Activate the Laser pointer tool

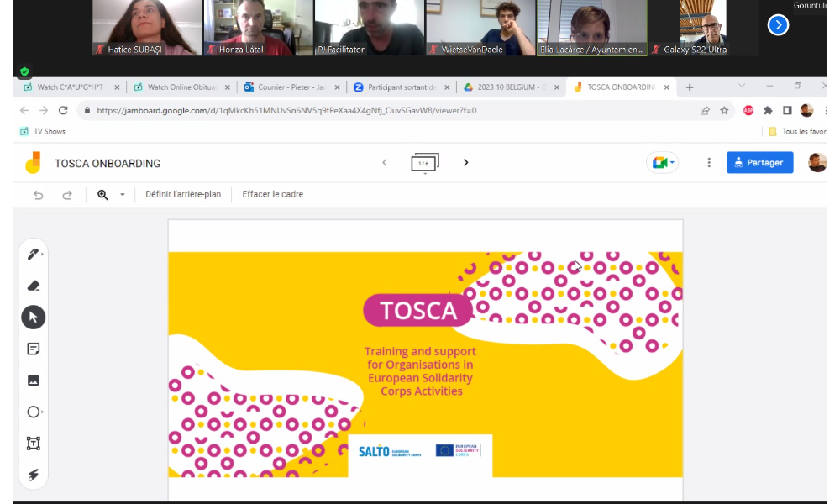[x=34, y=475]
